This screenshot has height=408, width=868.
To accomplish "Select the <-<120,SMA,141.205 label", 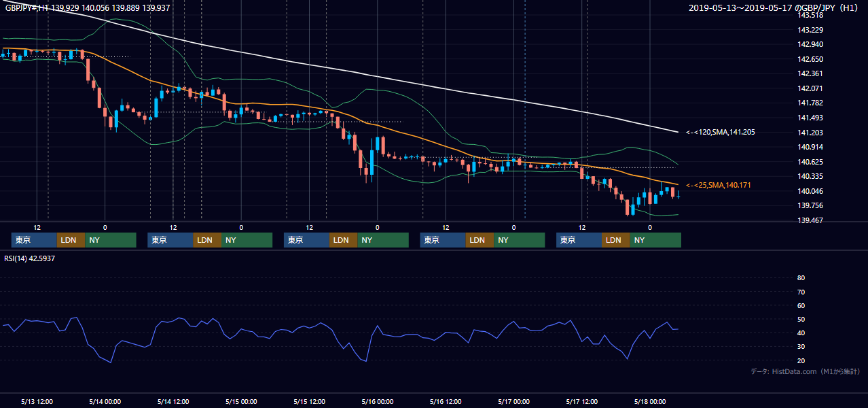I will point(719,133).
